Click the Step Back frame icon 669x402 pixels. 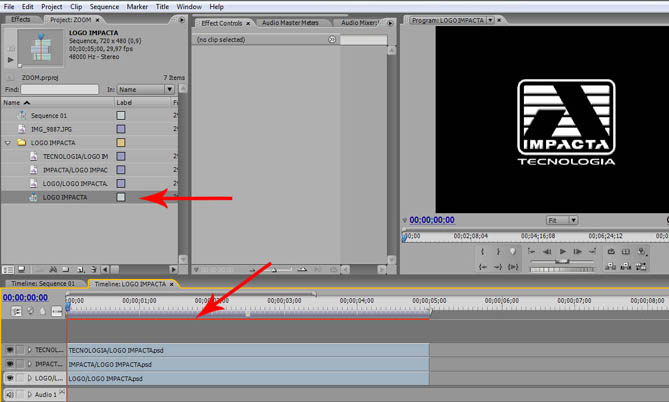(547, 252)
